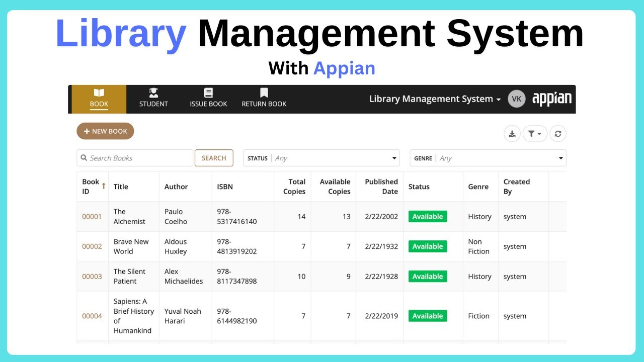Click the Student graduate icon
This screenshot has height=362, width=644.
pos(153,93)
